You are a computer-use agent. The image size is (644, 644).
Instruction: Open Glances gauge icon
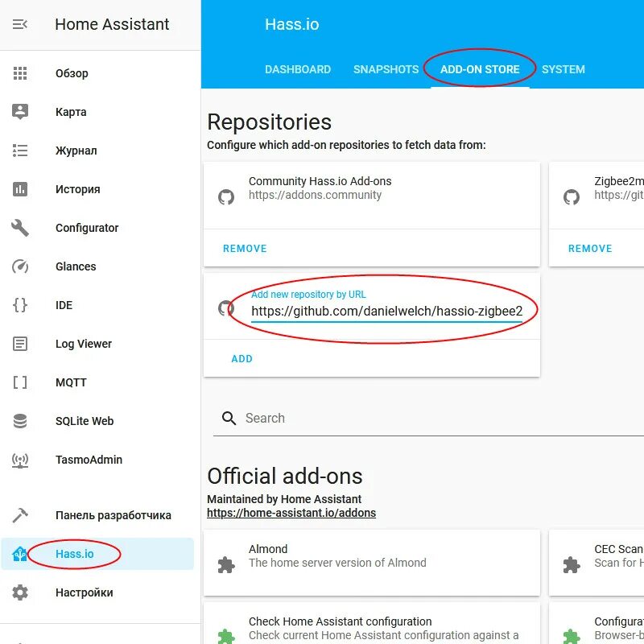click(19, 266)
